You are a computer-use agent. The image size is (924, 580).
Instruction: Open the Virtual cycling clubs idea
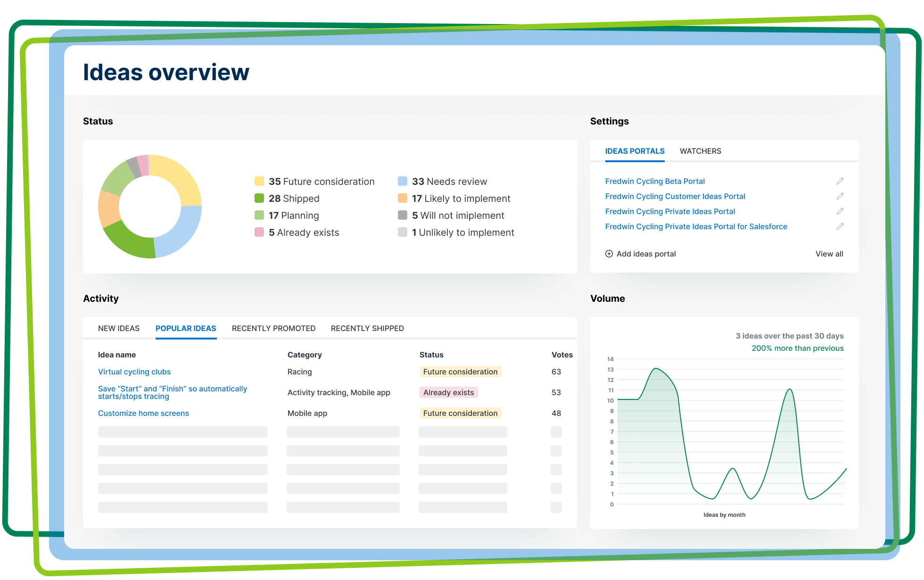point(134,372)
